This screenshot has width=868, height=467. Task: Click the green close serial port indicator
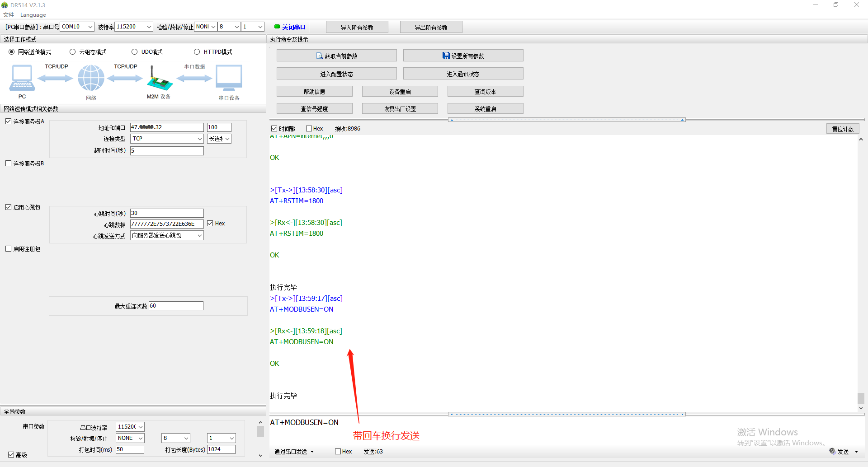click(277, 27)
